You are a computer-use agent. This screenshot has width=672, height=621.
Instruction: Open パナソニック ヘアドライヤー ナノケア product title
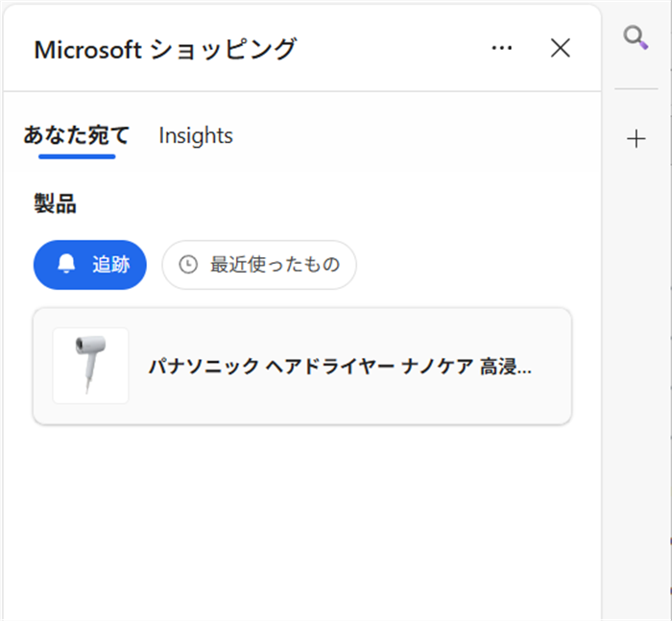tap(340, 367)
